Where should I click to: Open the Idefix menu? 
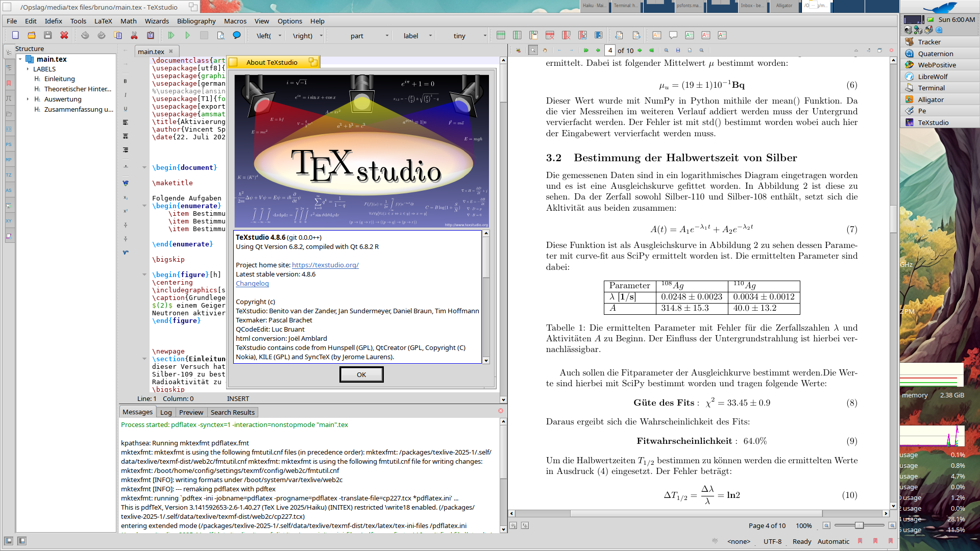coord(53,21)
